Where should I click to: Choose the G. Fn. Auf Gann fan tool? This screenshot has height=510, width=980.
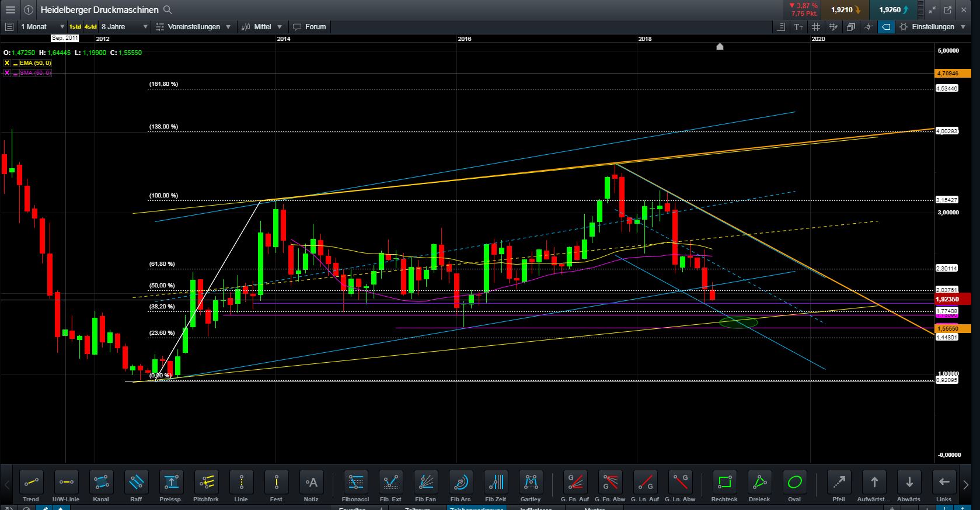(575, 483)
